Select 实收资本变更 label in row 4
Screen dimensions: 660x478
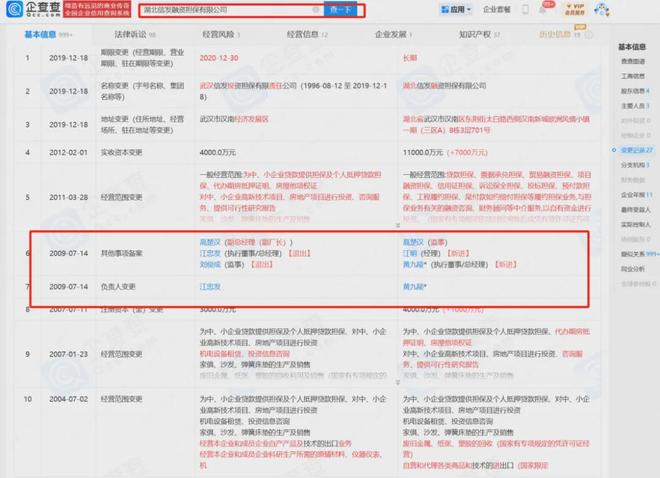click(121, 152)
